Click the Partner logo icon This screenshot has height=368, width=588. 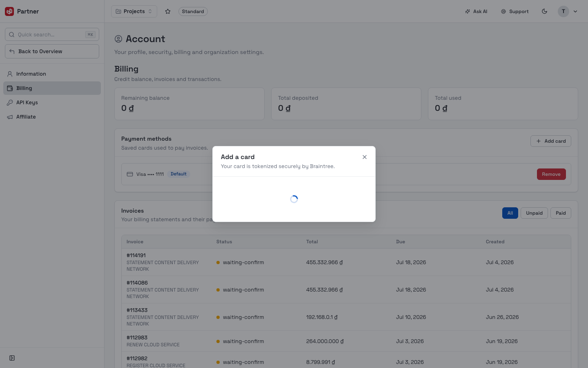coord(9,11)
